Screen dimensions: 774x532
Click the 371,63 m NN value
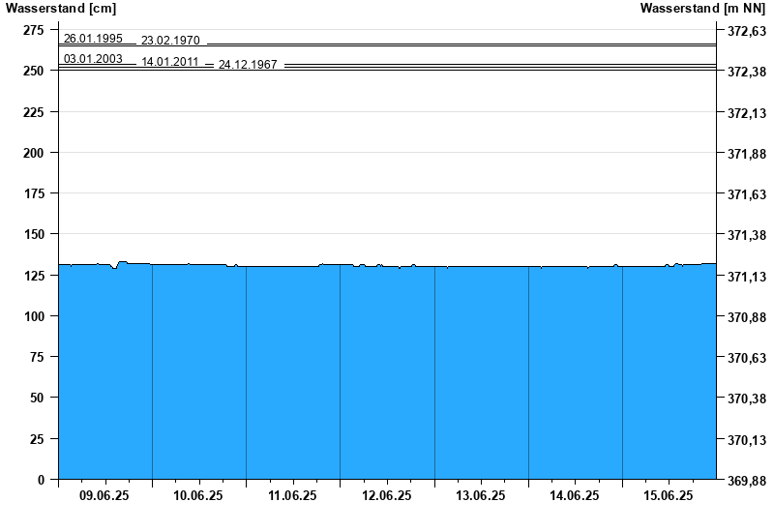pos(747,194)
